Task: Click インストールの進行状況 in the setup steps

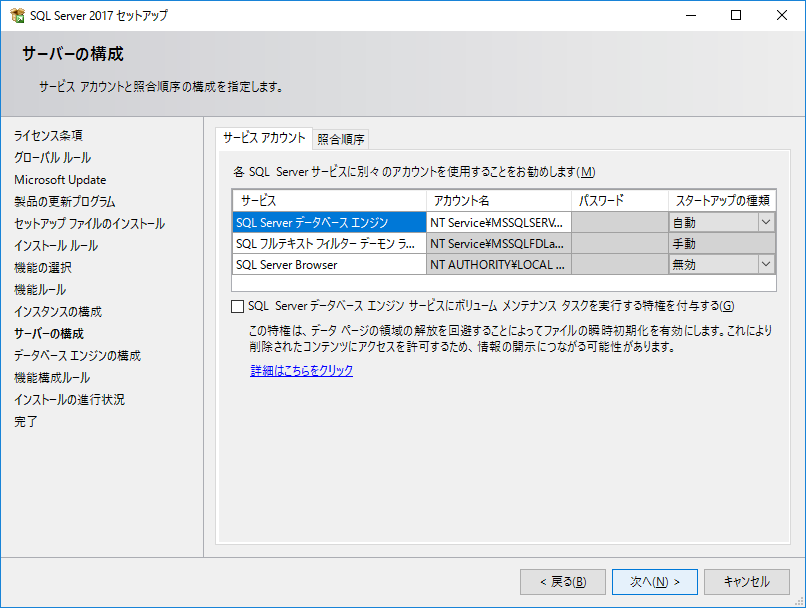Action: tap(69, 400)
